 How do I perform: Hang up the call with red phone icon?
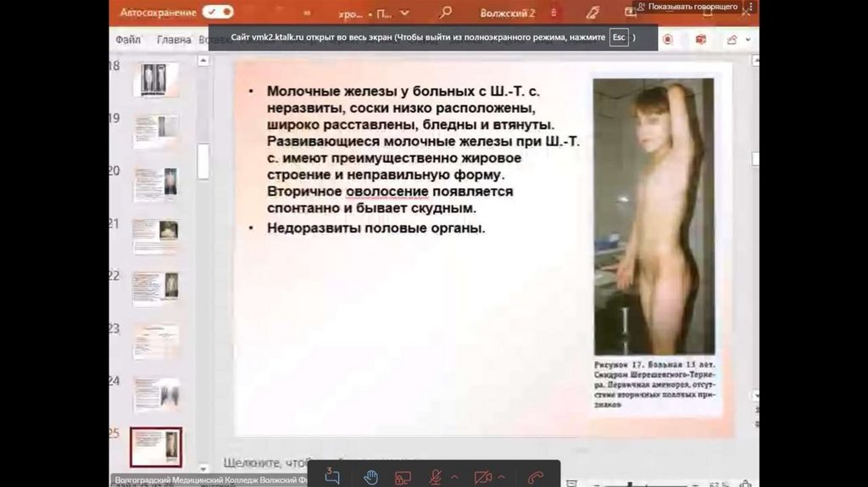pyautogui.click(x=535, y=477)
